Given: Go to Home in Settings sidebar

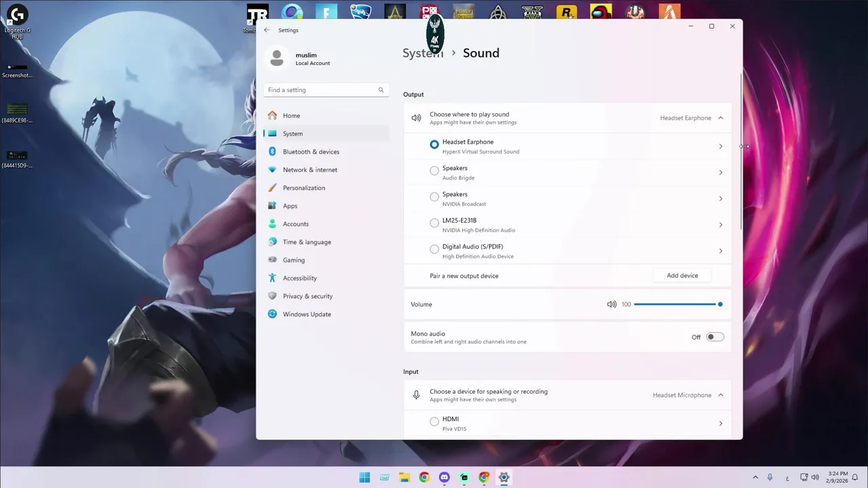Looking at the screenshot, I should tap(327, 115).
